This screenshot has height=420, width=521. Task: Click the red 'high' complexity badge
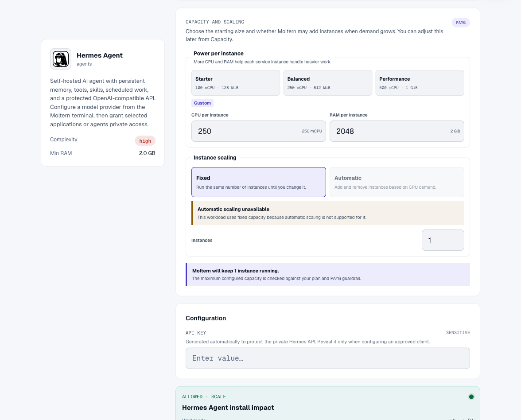pos(145,141)
